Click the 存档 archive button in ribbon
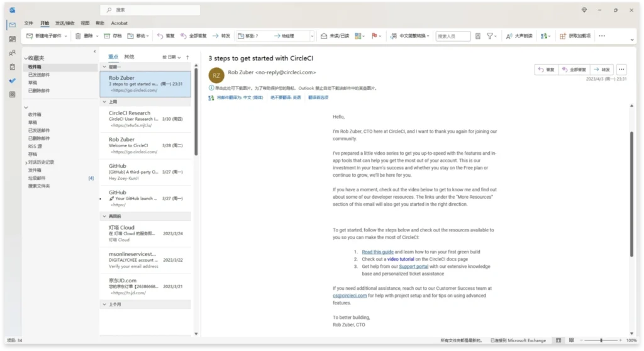644x351 pixels. click(x=113, y=36)
